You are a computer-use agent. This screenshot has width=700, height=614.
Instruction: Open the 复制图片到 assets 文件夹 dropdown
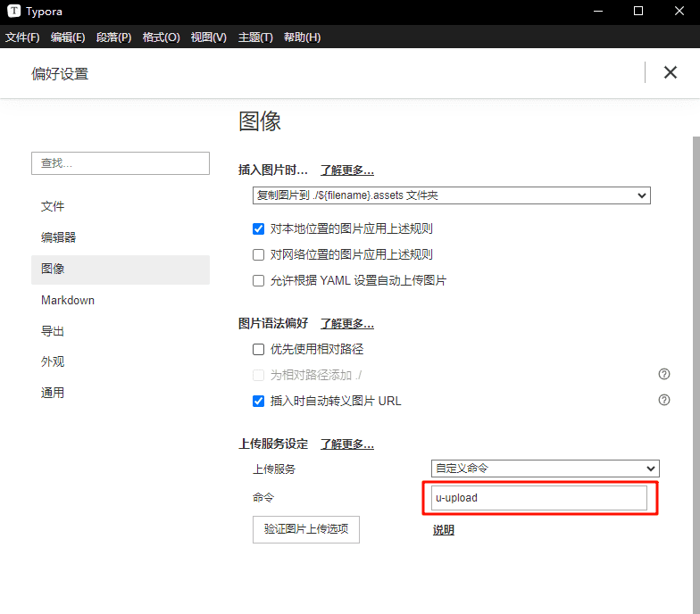[452, 195]
